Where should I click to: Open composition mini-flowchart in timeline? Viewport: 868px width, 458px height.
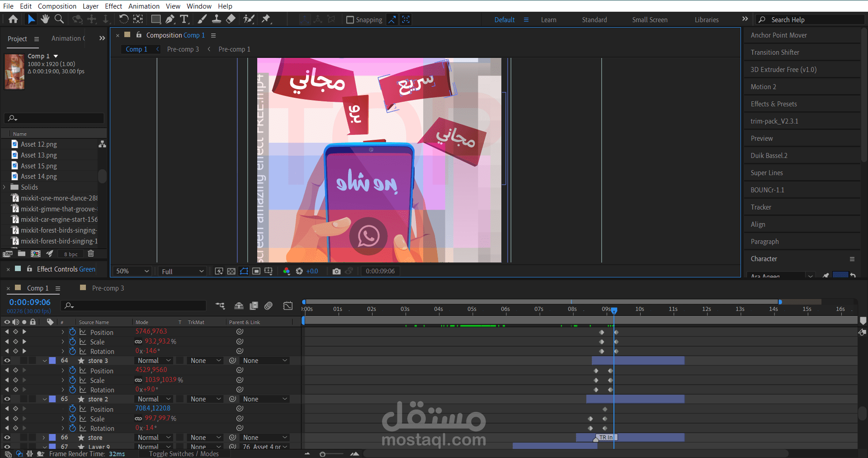[220, 306]
